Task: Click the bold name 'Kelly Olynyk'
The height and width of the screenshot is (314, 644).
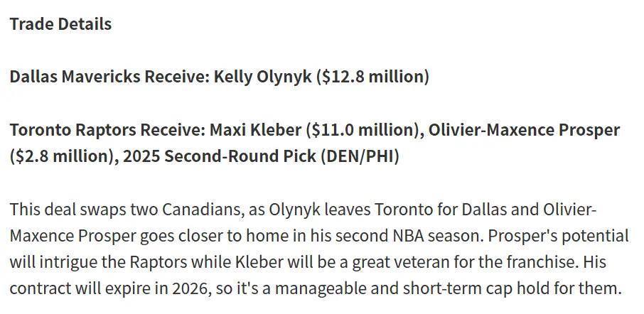Action: pyautogui.click(x=263, y=77)
